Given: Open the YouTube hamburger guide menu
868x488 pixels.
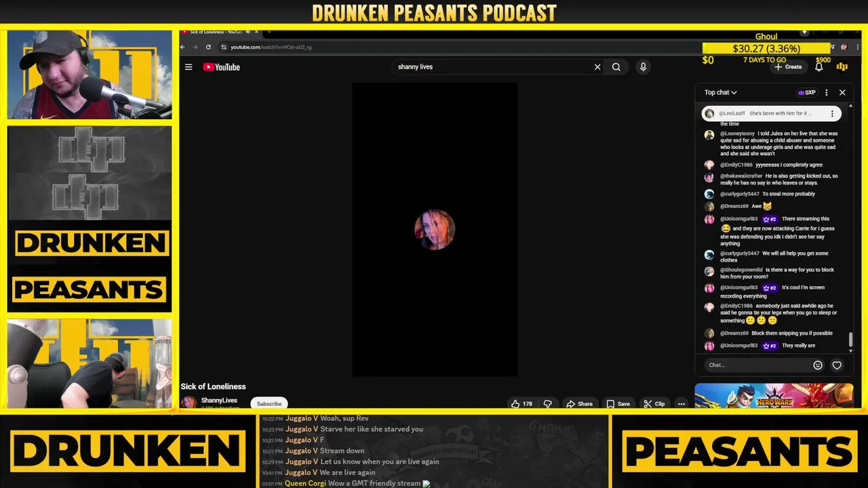Looking at the screenshot, I should (189, 67).
